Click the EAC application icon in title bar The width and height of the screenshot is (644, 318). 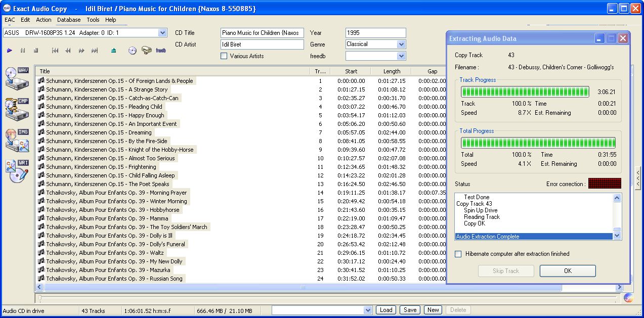point(7,9)
